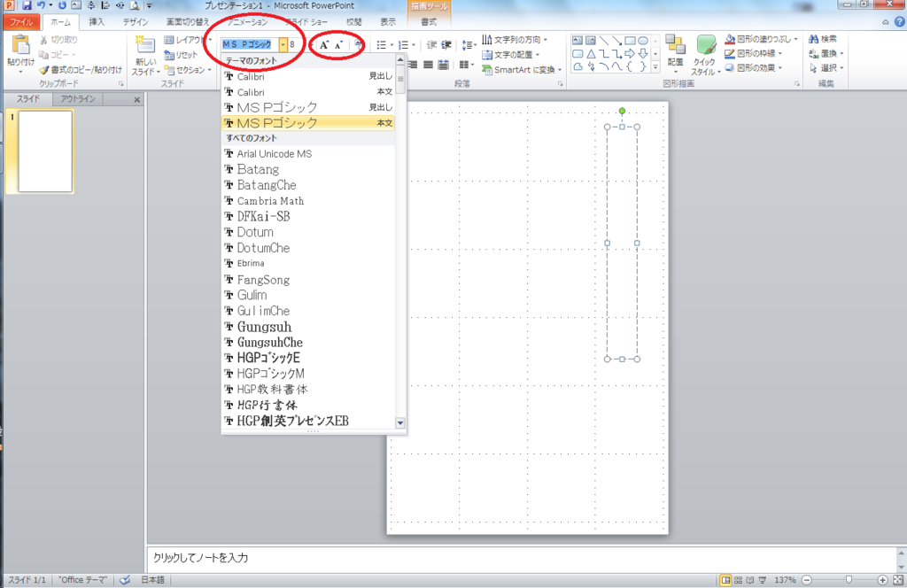Click the text box shape in gallery

[x=578, y=41]
